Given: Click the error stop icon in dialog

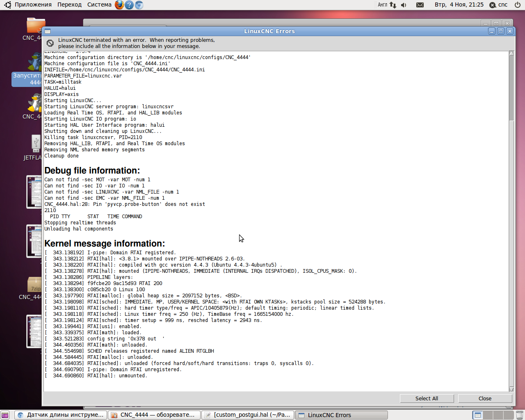Looking at the screenshot, I should click(x=50, y=43).
